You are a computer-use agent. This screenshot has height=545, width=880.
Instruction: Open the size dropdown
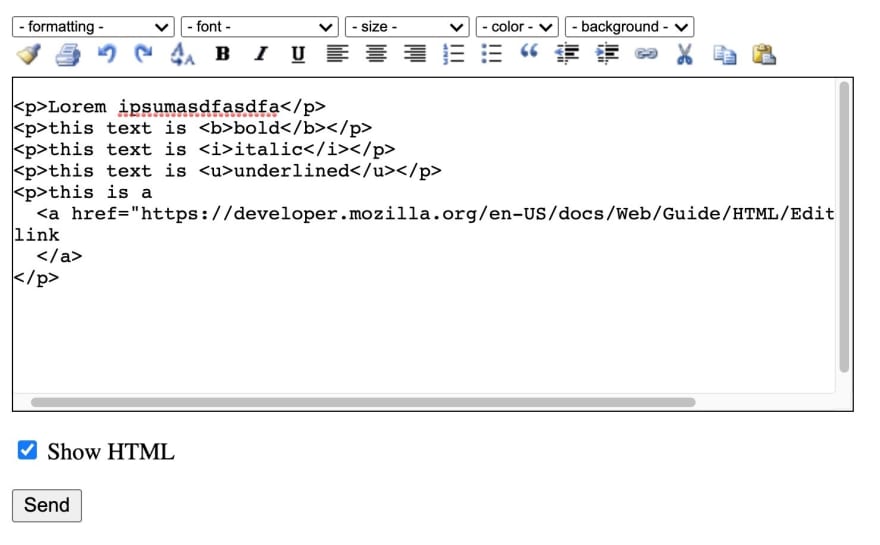(x=407, y=27)
